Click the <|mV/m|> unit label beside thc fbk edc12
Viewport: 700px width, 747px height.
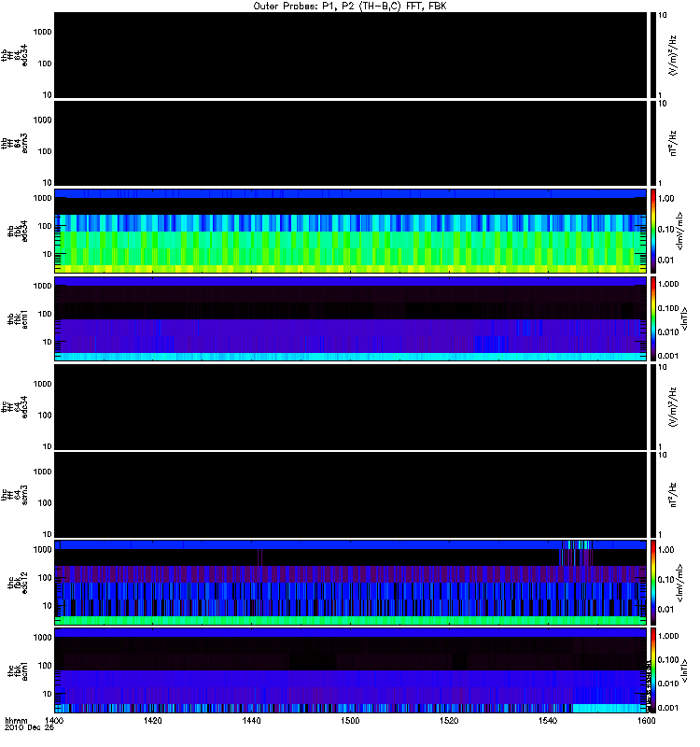(x=679, y=583)
